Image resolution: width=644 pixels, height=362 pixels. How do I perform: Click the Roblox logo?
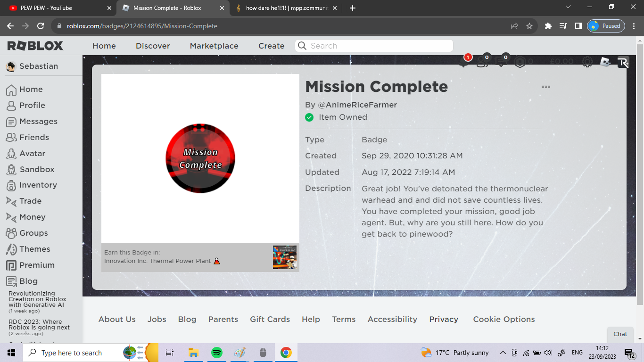pos(35,46)
